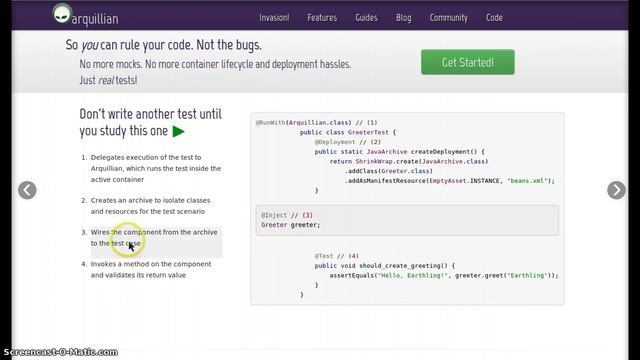Click the green play triangle icon

(178, 131)
